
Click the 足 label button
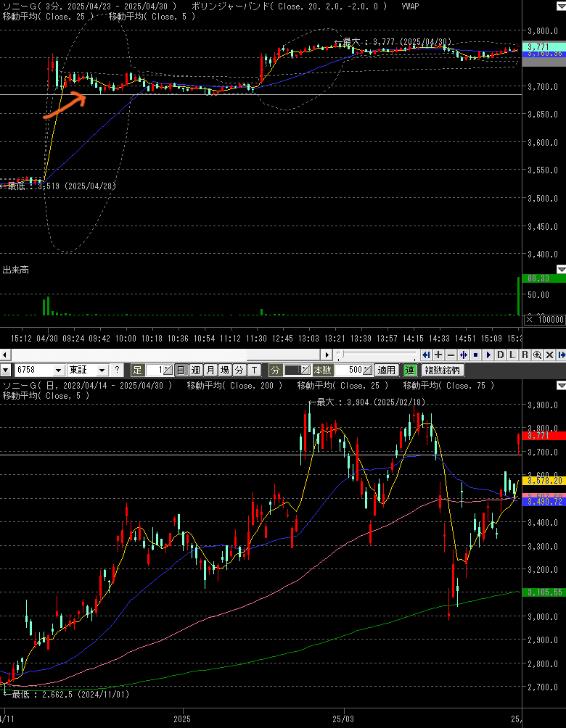click(x=137, y=370)
